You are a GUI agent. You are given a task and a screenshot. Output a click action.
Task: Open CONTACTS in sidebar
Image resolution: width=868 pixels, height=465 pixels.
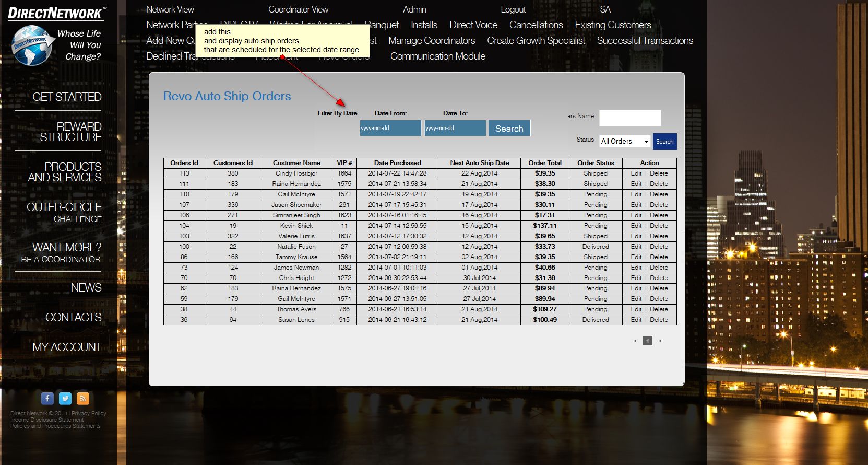coord(74,318)
